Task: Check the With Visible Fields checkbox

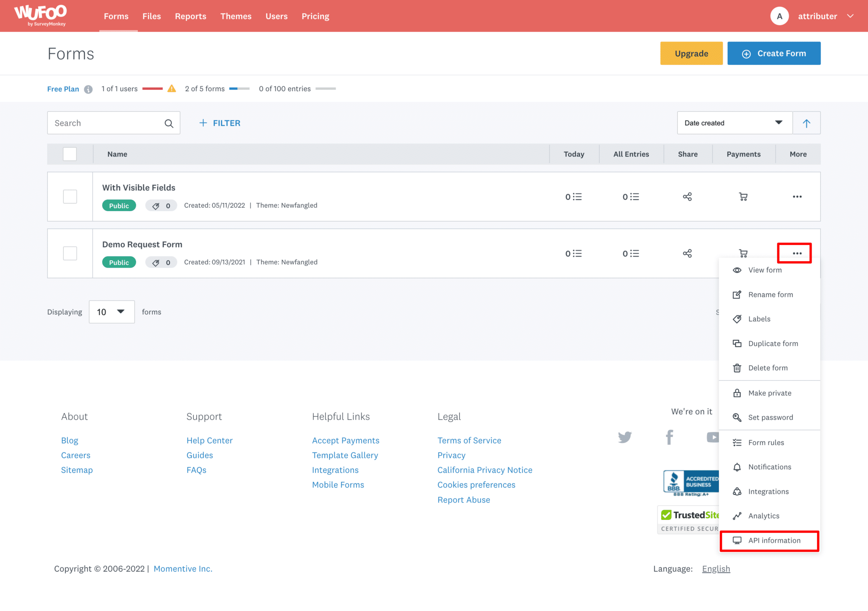Action: [70, 196]
